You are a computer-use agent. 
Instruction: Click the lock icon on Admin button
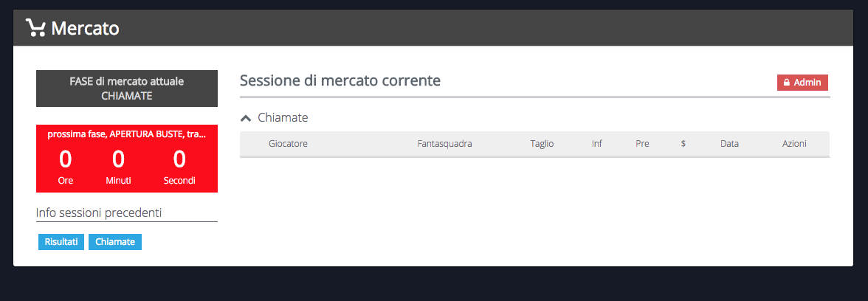tap(787, 83)
